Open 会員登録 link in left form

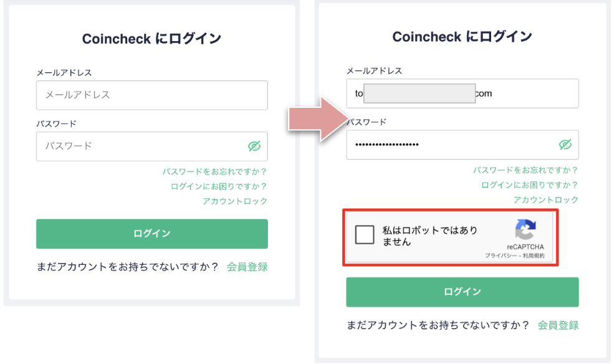(x=247, y=267)
